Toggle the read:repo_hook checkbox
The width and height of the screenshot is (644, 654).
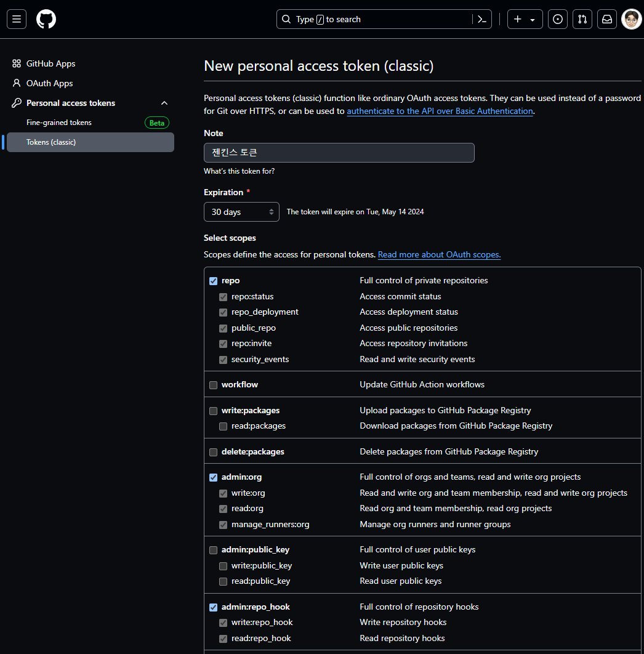click(x=223, y=639)
